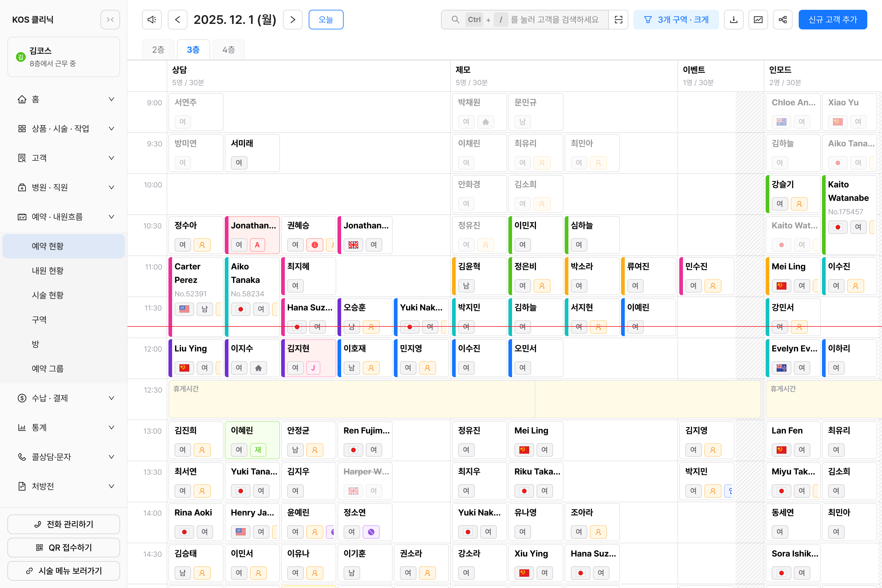Viewport: 882px width, 588px height.
Task: Switch to the 2층 tab
Action: [x=158, y=50]
